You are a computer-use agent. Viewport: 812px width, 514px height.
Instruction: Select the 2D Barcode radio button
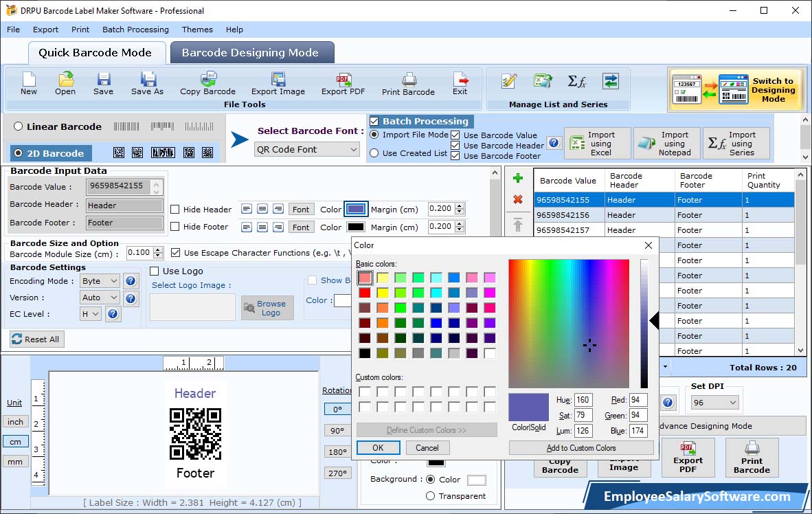pos(18,153)
